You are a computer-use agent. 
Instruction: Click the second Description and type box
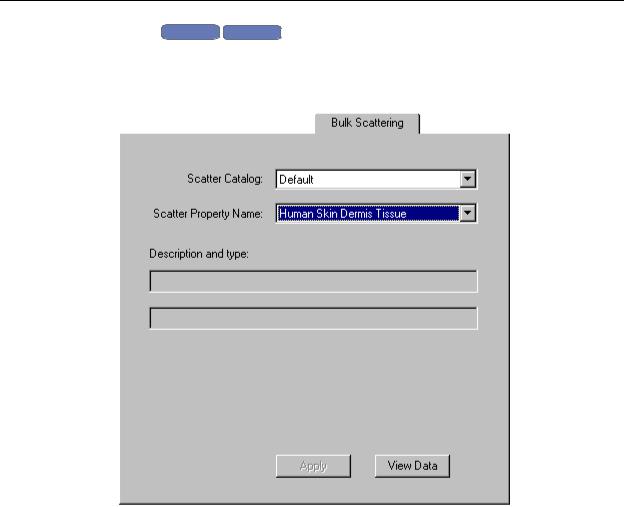click(313, 318)
